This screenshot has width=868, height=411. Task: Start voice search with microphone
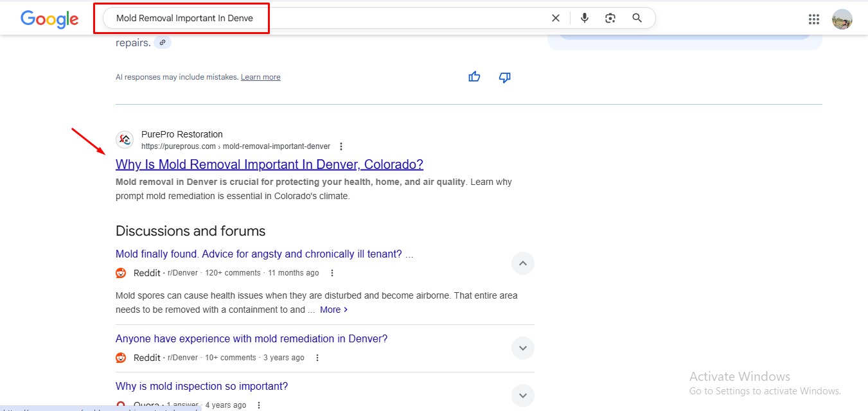coord(585,18)
